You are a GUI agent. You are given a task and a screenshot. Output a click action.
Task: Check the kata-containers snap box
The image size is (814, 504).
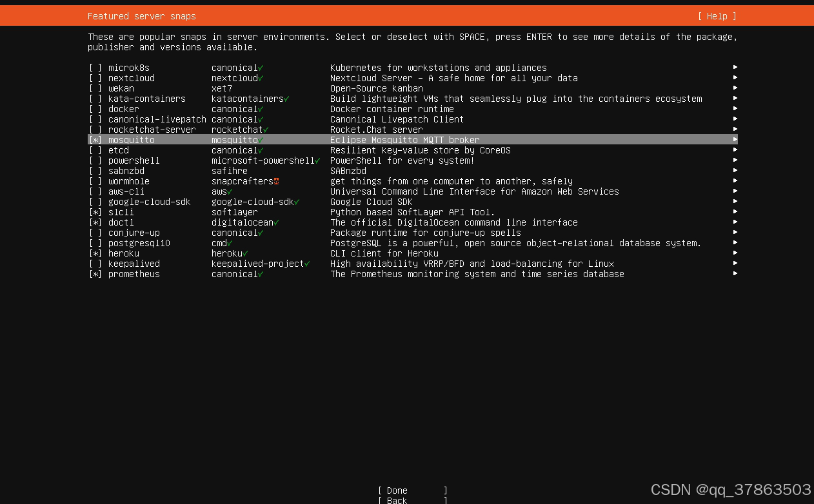95,99
